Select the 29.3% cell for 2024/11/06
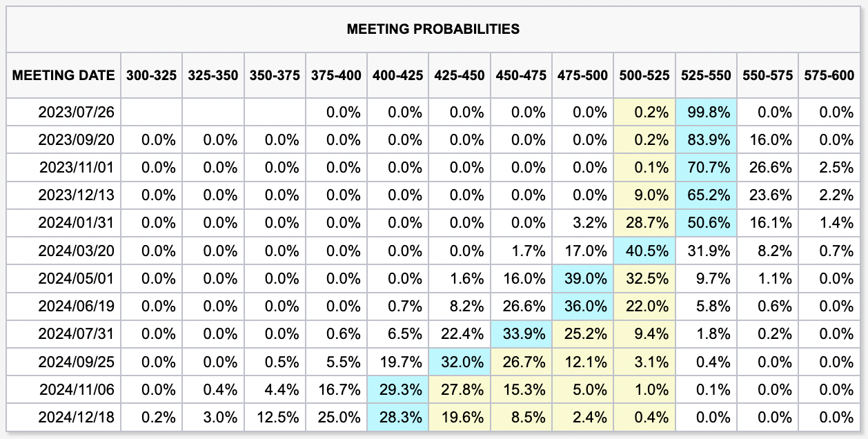The height and width of the screenshot is (439, 868). tap(398, 389)
